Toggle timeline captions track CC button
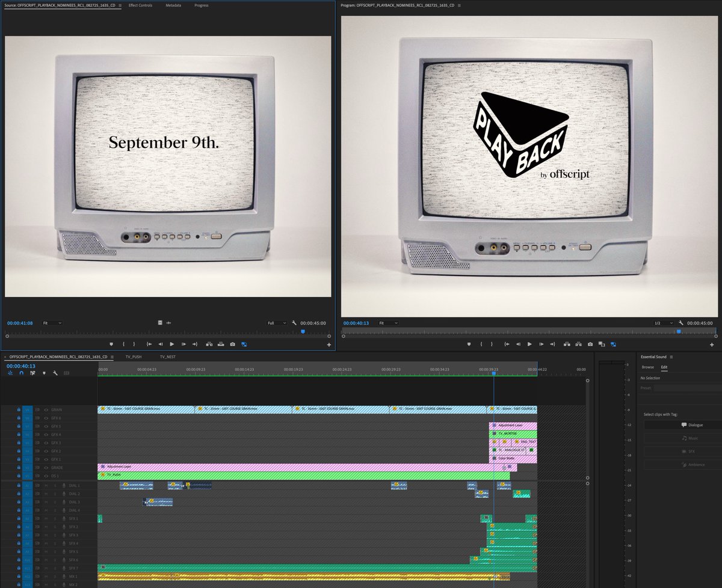722x588 pixels. pos(66,373)
